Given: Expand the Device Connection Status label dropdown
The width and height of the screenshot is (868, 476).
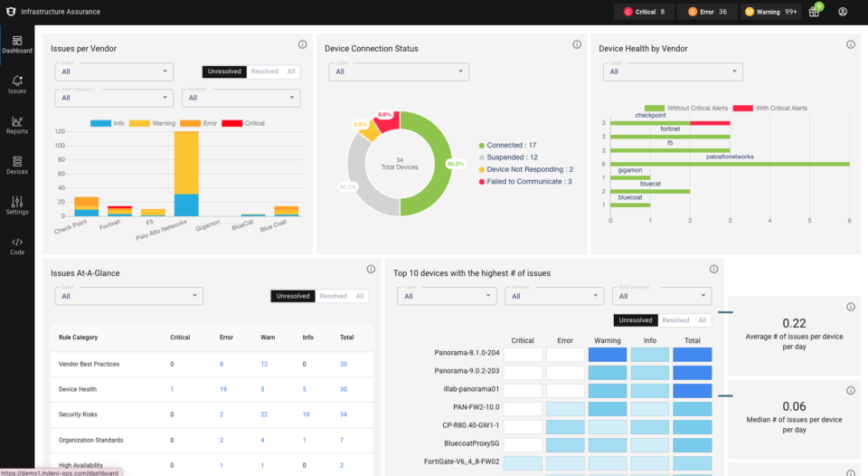Looking at the screenshot, I should coord(398,71).
